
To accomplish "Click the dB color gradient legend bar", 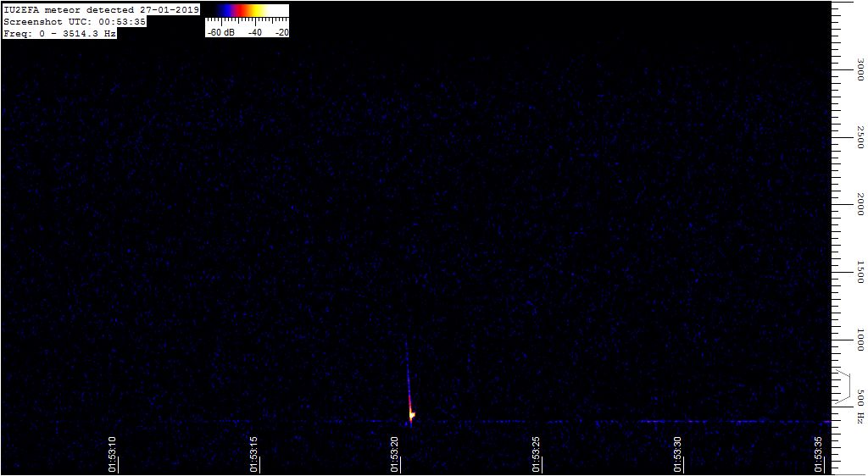I will (248, 10).
